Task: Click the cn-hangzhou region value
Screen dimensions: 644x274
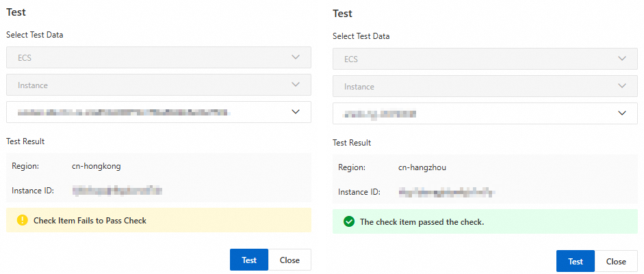Action: [422, 167]
